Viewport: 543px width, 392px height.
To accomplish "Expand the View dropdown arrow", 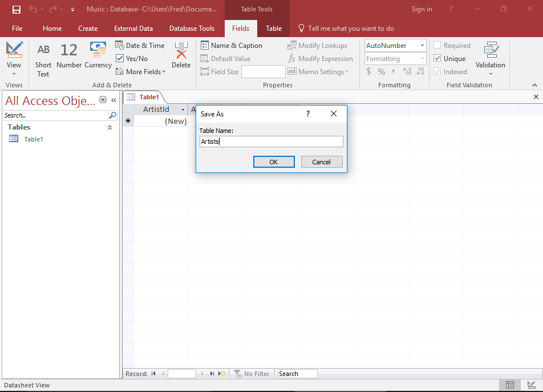I will click(14, 74).
